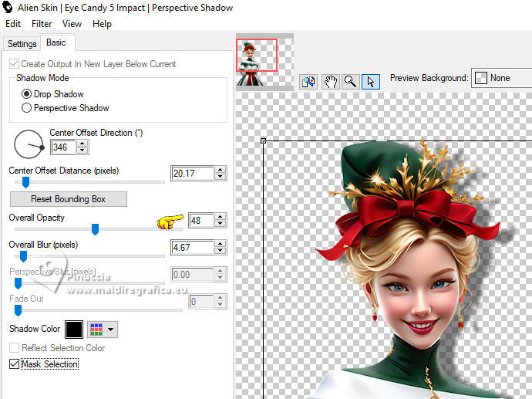The image size is (532, 399).
Task: Click the Perspective Blur value field
Action: tap(193, 275)
